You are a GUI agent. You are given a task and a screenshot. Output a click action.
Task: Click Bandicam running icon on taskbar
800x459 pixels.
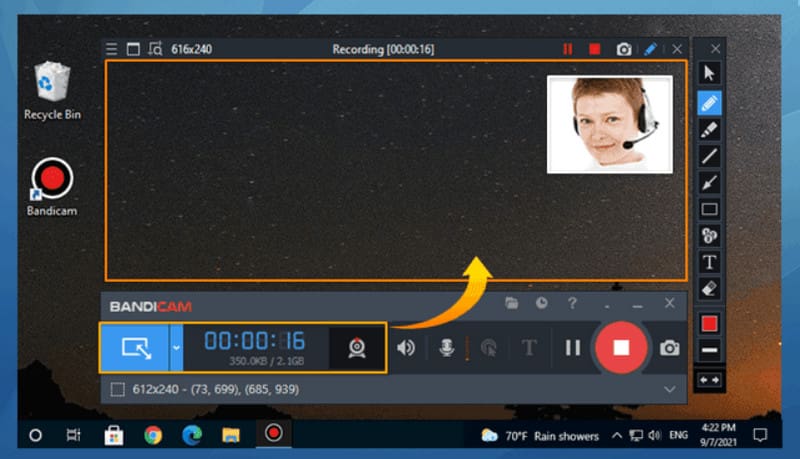[x=273, y=434]
